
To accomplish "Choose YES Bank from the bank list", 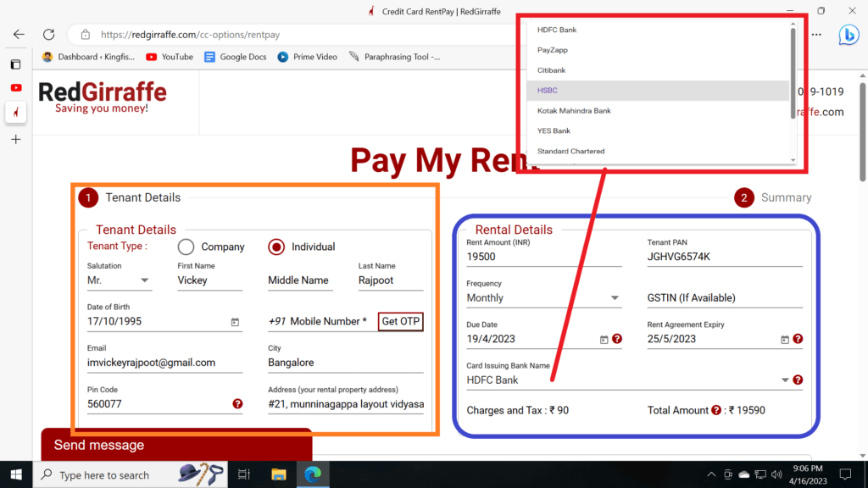I will [658, 130].
